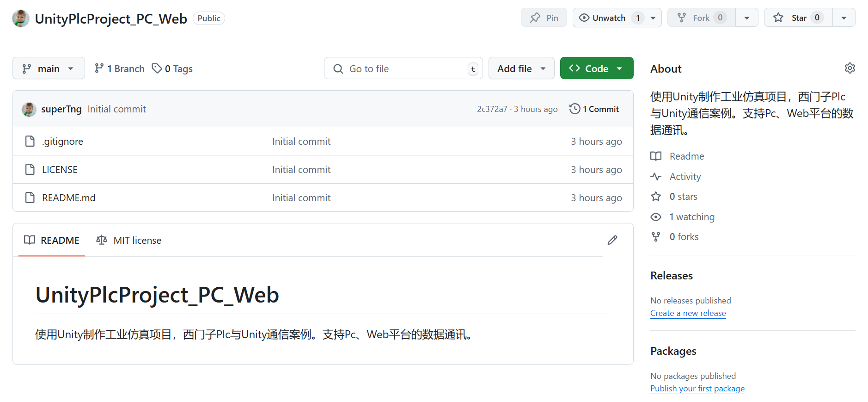868x402 pixels.
Task: Open the .gitignore file
Action: pos(63,142)
